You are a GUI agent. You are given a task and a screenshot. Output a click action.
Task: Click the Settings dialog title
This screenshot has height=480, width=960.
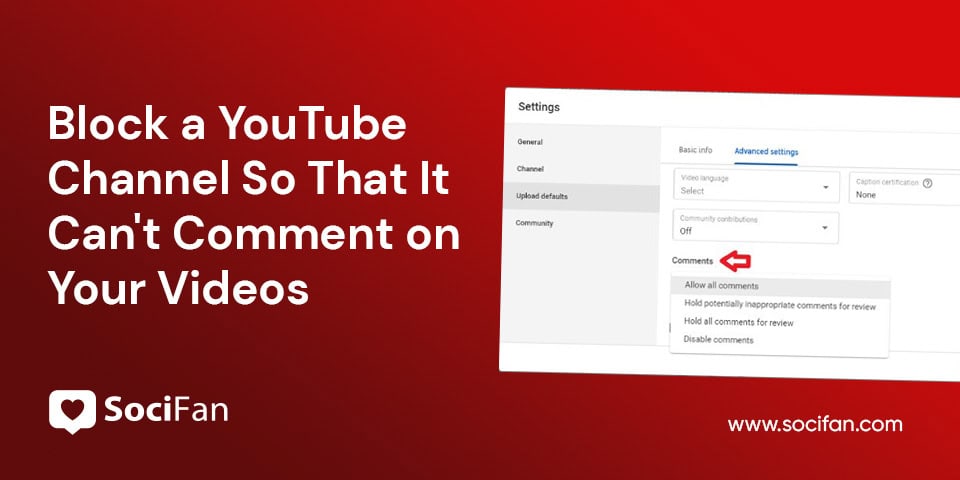(539, 107)
